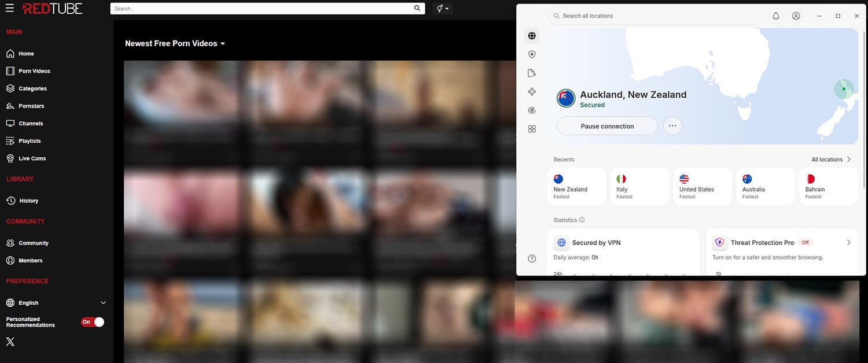The image size is (868, 363).
Task: Click the Home house icon in the sidebar
Action: 10,54
